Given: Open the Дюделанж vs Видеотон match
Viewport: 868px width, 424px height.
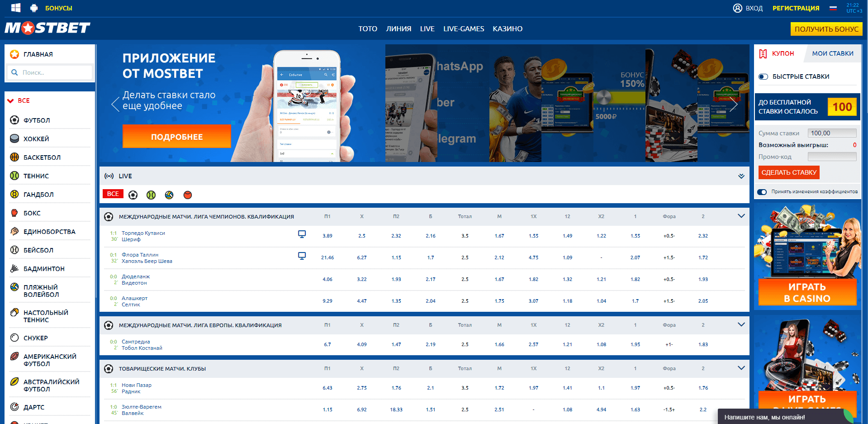Looking at the screenshot, I should tap(135, 280).
